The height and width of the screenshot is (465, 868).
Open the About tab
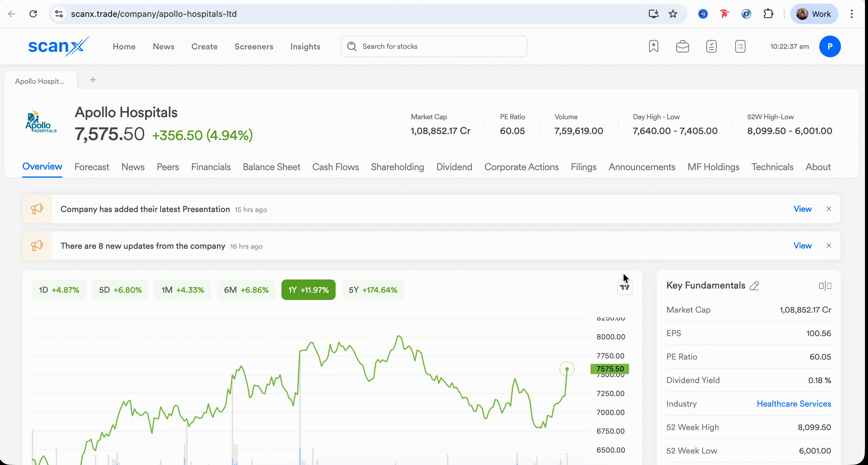818,167
